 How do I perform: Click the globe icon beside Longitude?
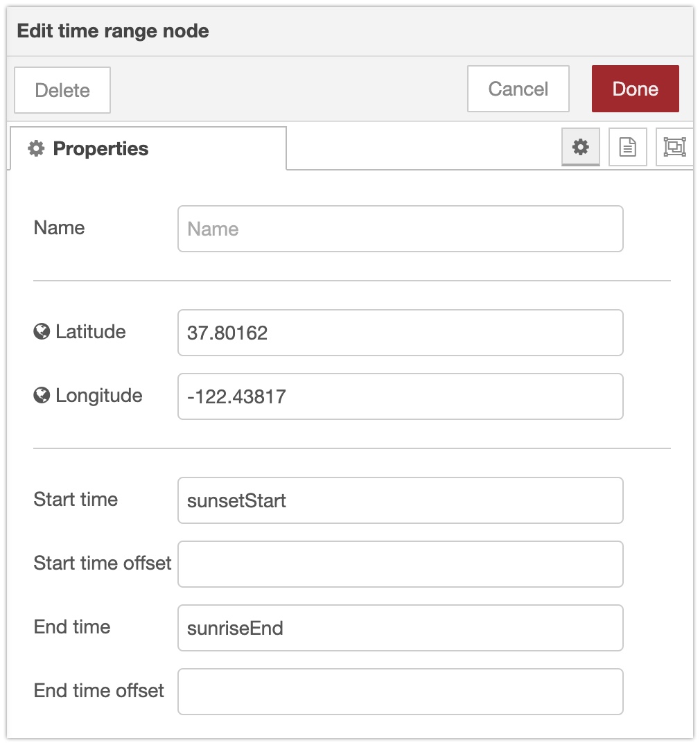click(42, 396)
